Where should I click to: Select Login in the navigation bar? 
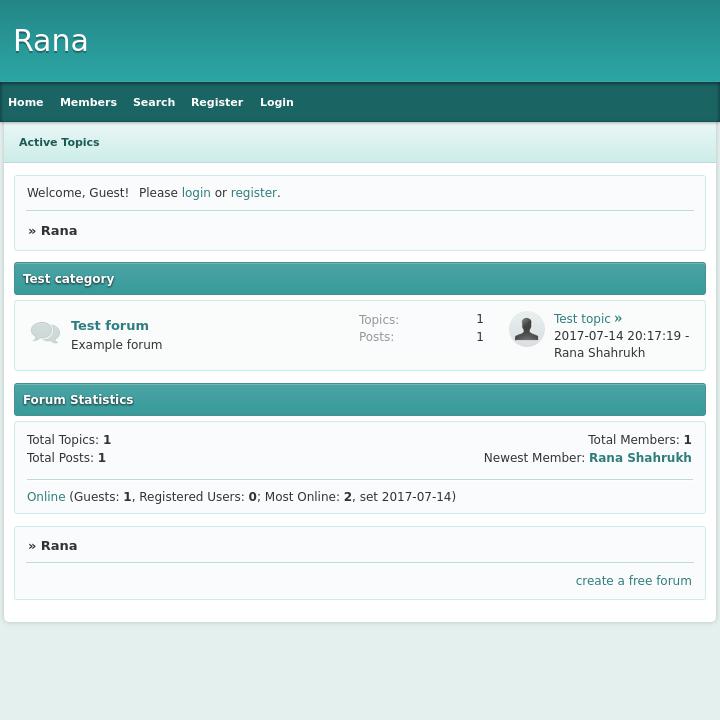click(x=277, y=102)
